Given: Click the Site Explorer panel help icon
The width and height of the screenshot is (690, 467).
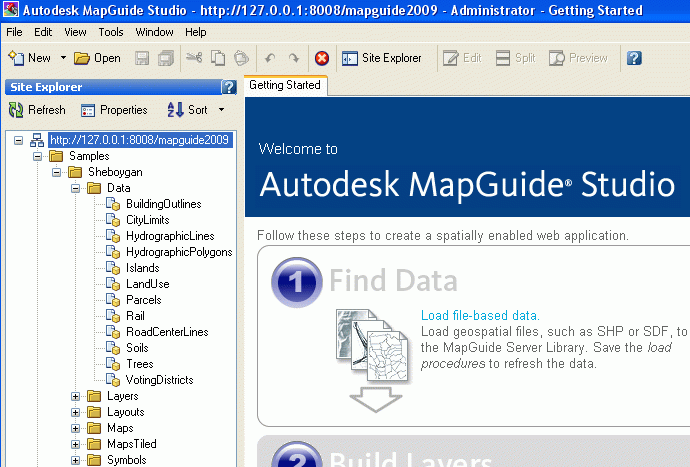Looking at the screenshot, I should coord(229,87).
